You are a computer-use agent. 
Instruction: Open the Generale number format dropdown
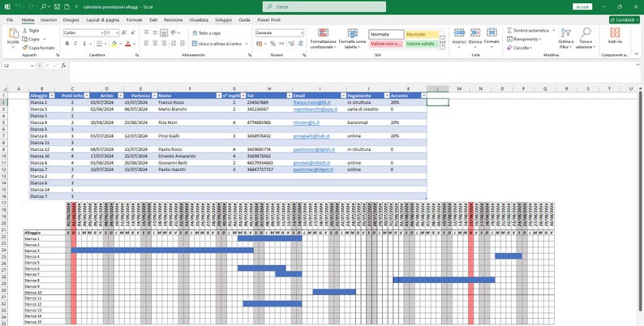pyautogui.click(x=302, y=33)
